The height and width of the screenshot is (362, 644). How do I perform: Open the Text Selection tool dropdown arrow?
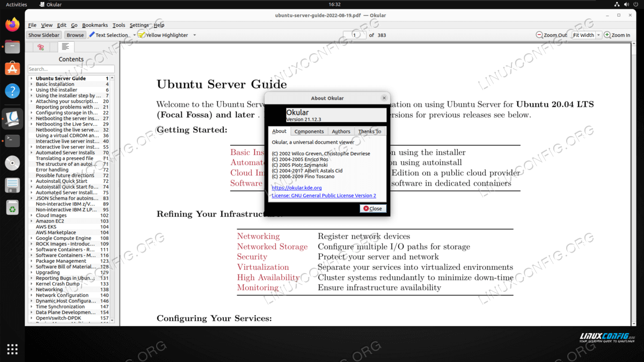(134, 35)
